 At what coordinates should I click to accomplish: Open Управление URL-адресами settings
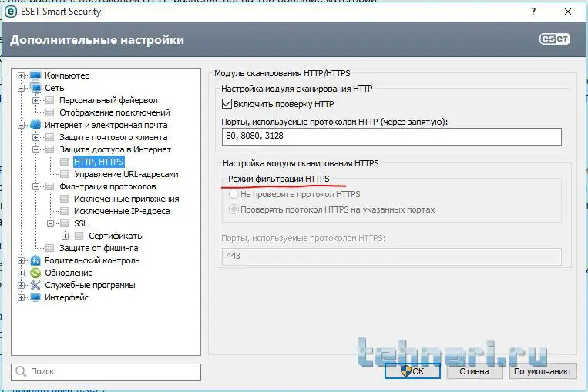pyautogui.click(x=126, y=174)
